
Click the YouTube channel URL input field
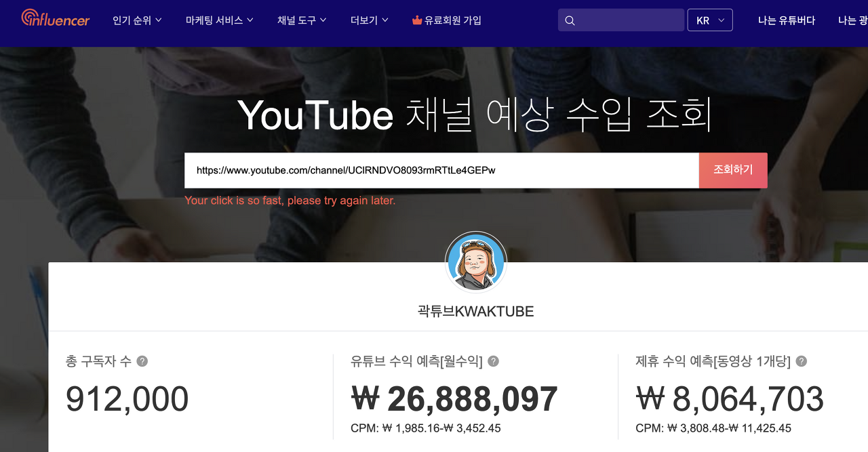[x=441, y=170]
